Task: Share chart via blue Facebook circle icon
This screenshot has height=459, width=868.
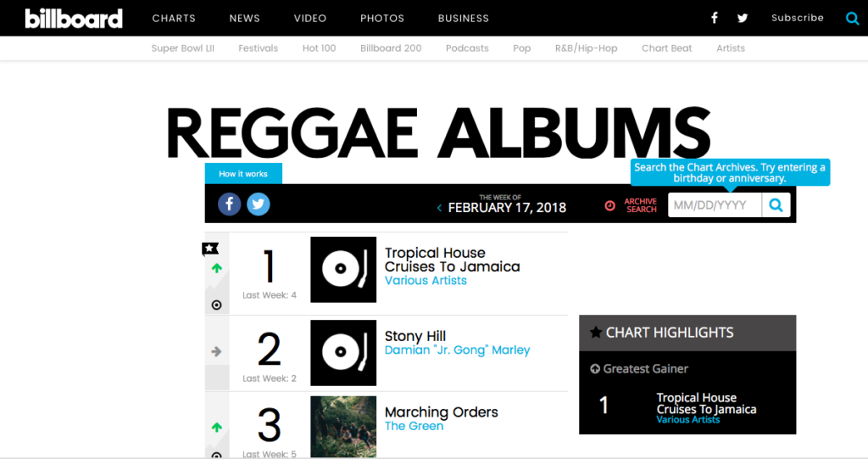Action: (230, 204)
